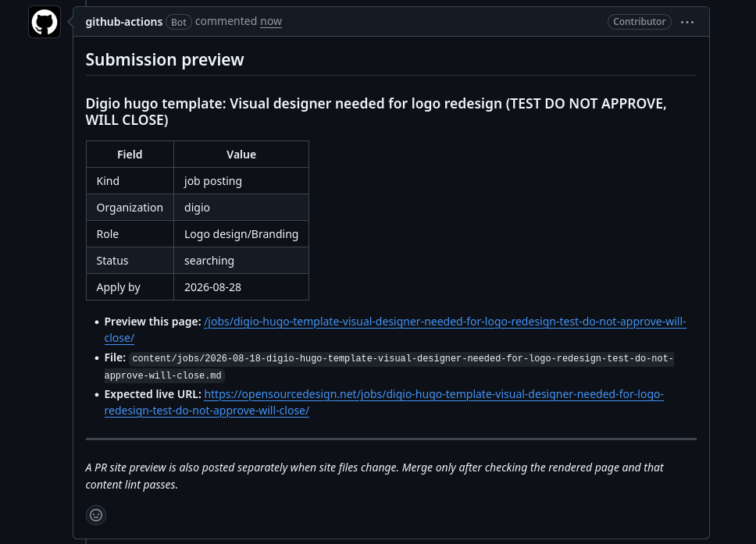
Task: Click the Contributor badge
Action: [x=640, y=22]
